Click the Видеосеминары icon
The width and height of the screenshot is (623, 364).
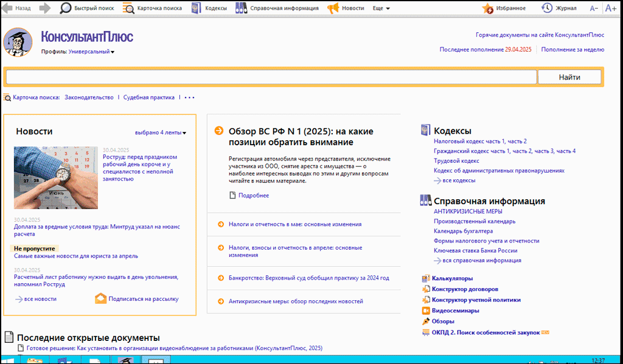(425, 311)
